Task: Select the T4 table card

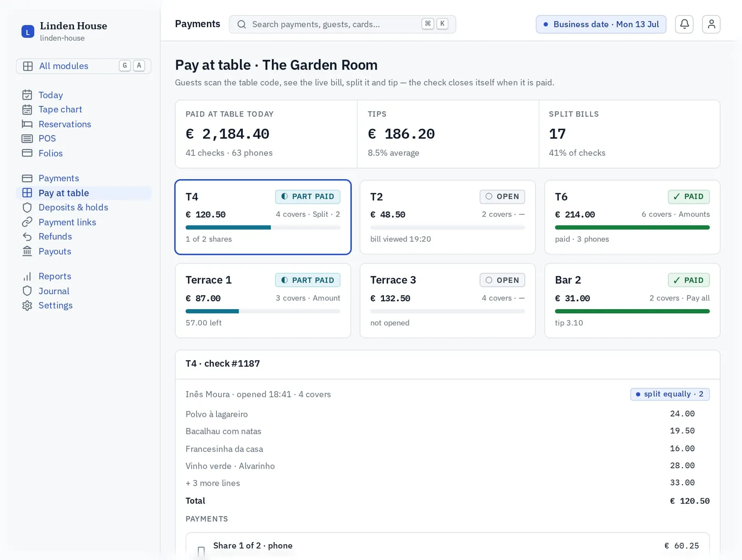Action: 263,217
